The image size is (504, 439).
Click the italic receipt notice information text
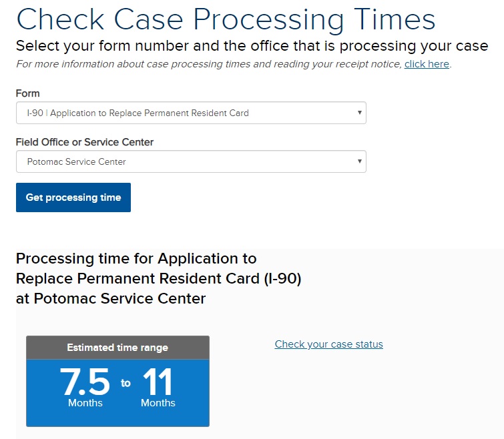[x=210, y=64]
